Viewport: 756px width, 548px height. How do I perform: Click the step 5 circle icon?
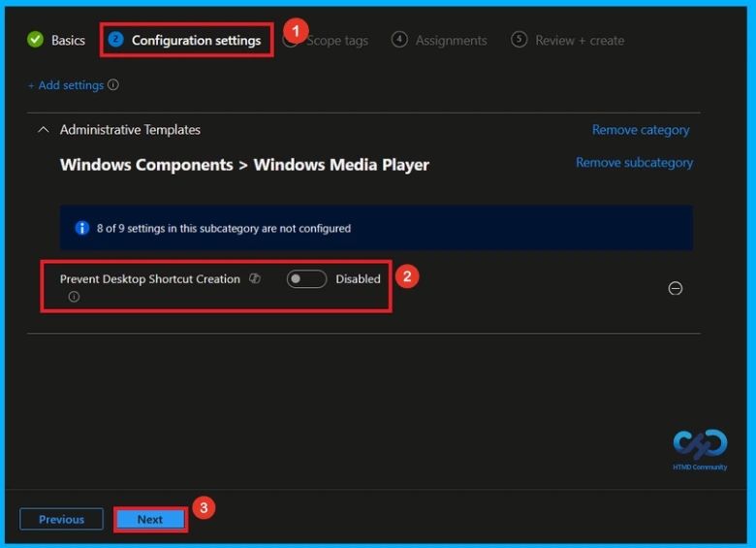pyautogui.click(x=519, y=39)
